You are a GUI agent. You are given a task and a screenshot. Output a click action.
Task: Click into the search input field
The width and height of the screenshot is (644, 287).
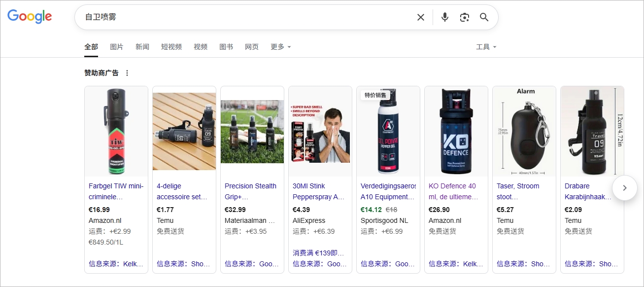(x=246, y=17)
